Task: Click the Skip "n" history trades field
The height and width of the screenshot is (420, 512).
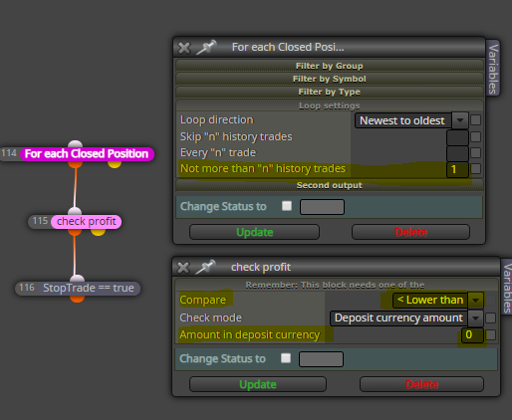Action: 457,137
